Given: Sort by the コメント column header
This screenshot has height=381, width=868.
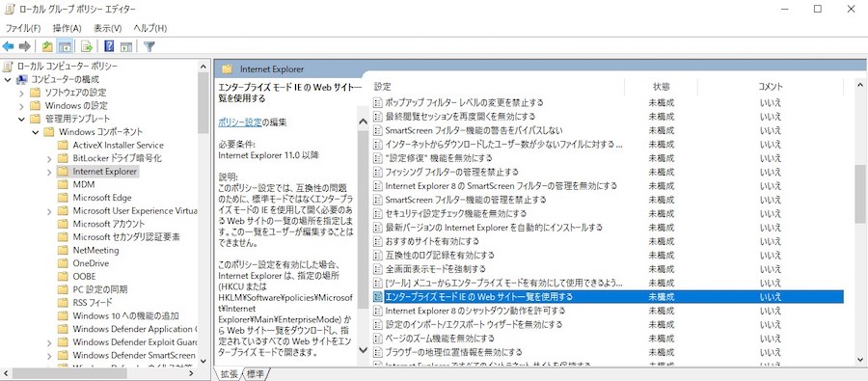Looking at the screenshot, I should pyautogui.click(x=770, y=87).
